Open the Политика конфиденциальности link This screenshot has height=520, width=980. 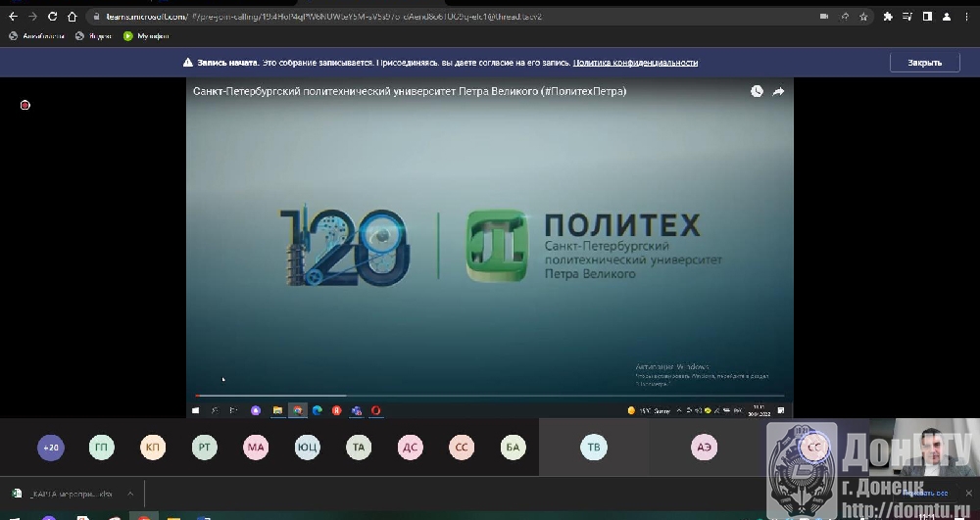pos(635,63)
